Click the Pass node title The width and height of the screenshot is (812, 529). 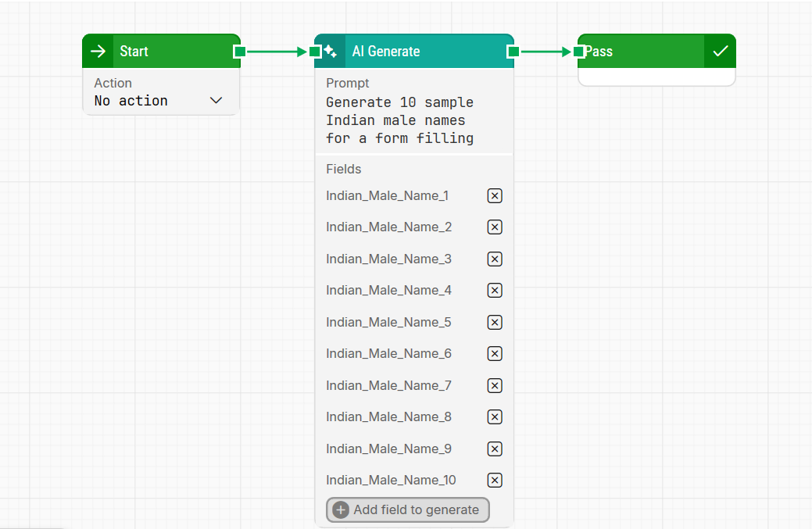pos(599,52)
